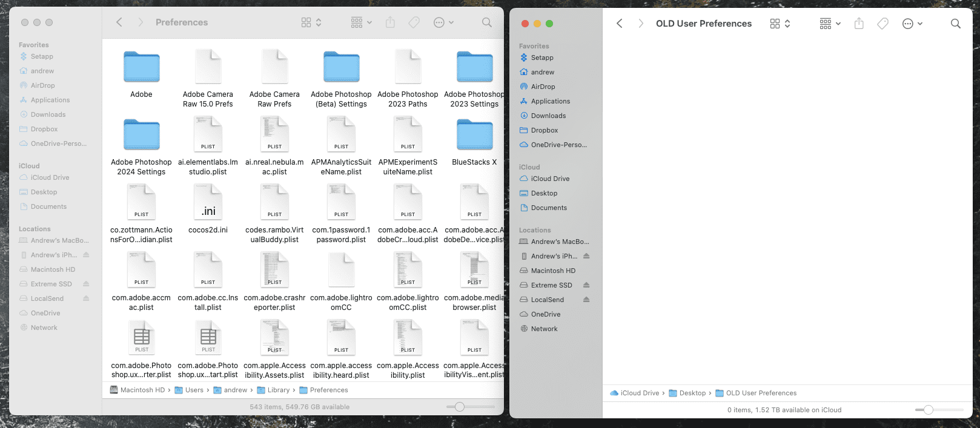This screenshot has width=980, height=428.
Task: Adjust icon size slider in OLD User Preferences
Action: coord(929,410)
